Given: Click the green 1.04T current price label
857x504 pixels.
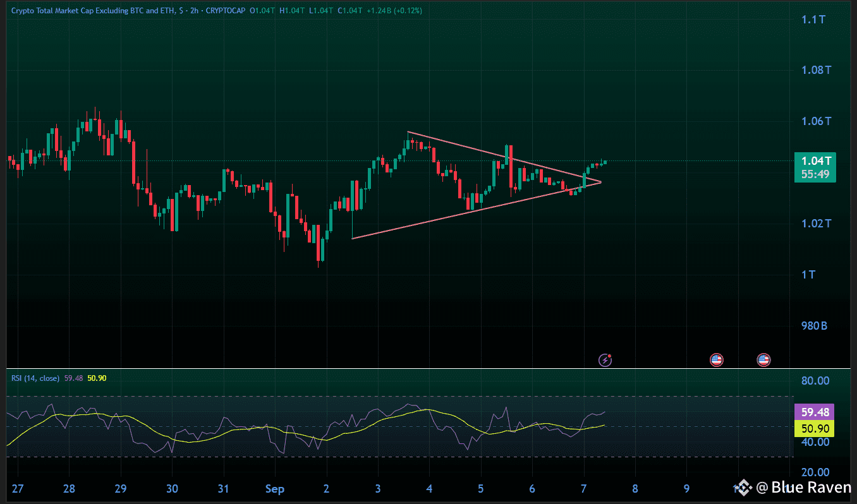Looking at the screenshot, I should pyautogui.click(x=815, y=160).
